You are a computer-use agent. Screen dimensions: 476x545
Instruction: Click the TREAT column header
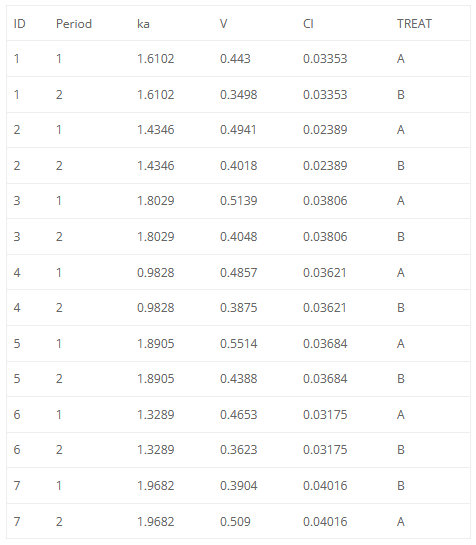414,24
